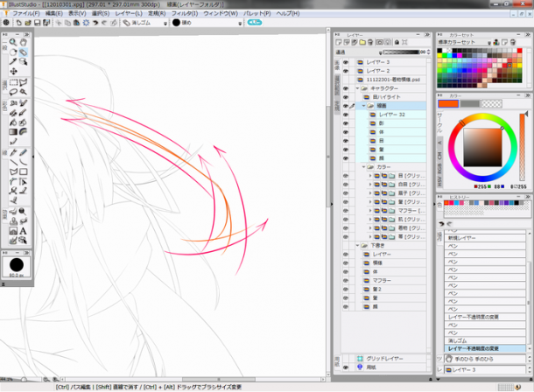This screenshot has width=534, height=392.
Task: Toggle visibility of キャラクター folder
Action: pyautogui.click(x=345, y=88)
